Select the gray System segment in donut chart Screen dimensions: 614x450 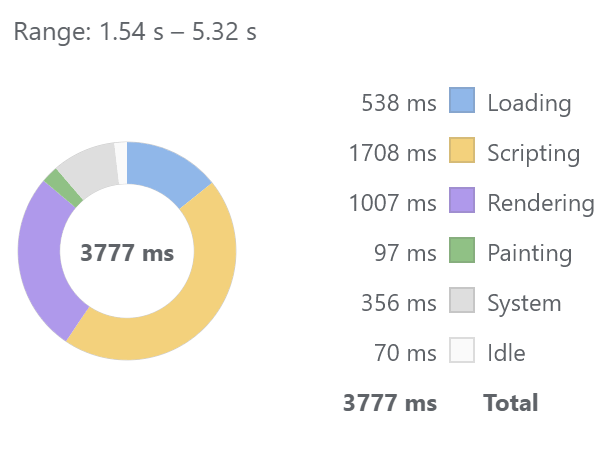pos(87,167)
